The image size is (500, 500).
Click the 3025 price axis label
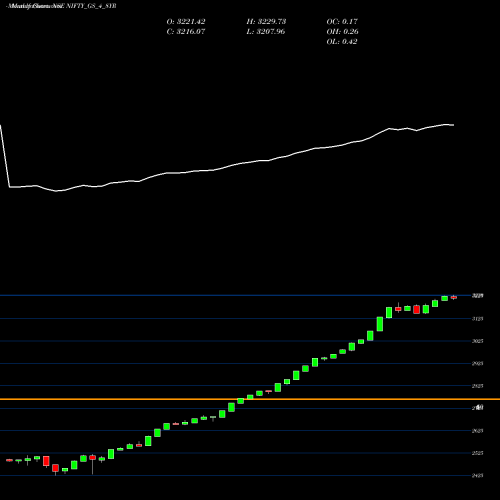coord(477,341)
